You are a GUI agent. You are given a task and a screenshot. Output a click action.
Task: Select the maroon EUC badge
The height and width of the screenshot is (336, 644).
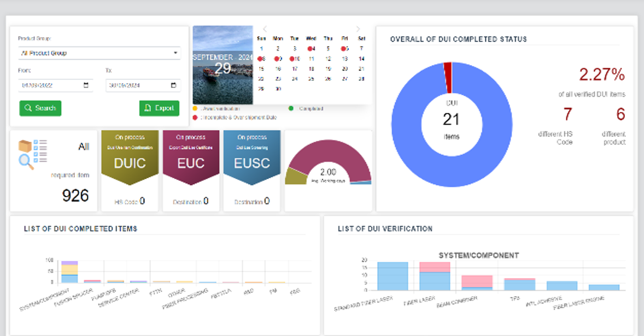pos(191,158)
